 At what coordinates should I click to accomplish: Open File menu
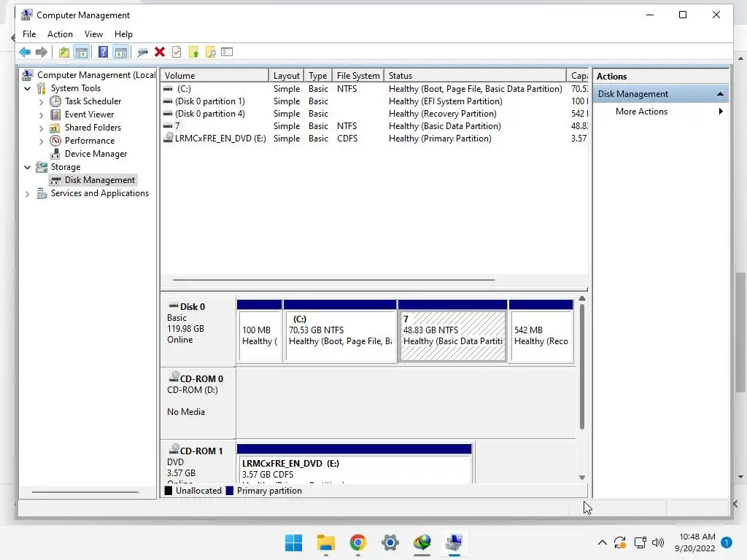tap(29, 34)
